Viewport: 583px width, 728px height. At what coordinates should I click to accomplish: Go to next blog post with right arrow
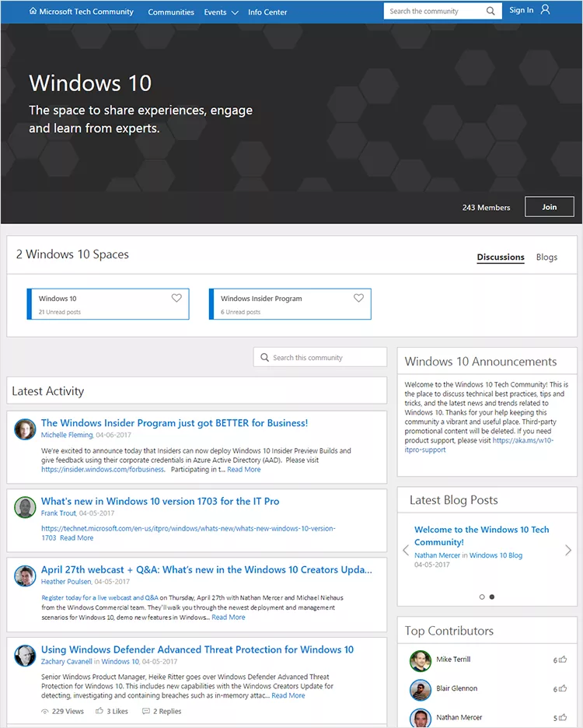coord(568,551)
